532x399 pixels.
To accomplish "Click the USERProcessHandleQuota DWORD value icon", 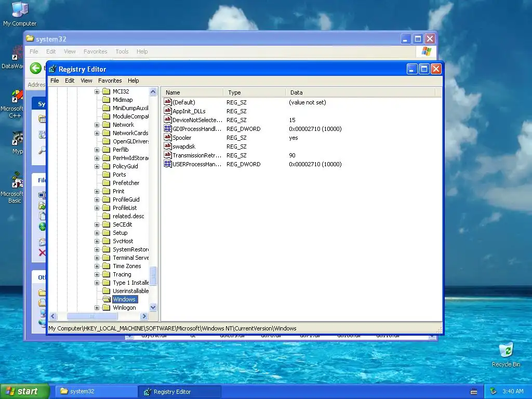I will pos(168,164).
